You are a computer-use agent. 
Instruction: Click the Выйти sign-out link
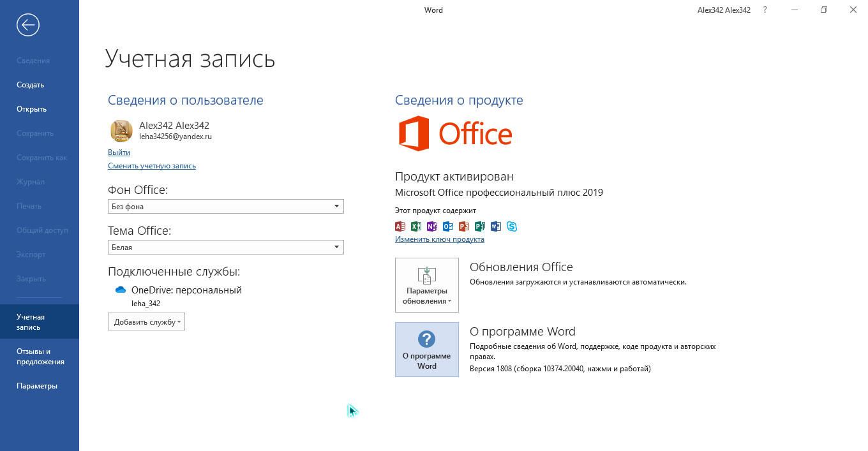tap(119, 152)
